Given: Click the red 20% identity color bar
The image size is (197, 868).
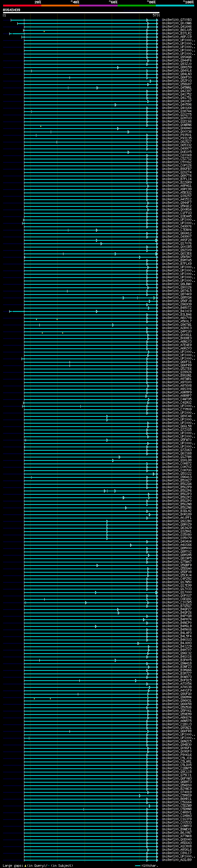Looking at the screenshot, I should (22, 6).
